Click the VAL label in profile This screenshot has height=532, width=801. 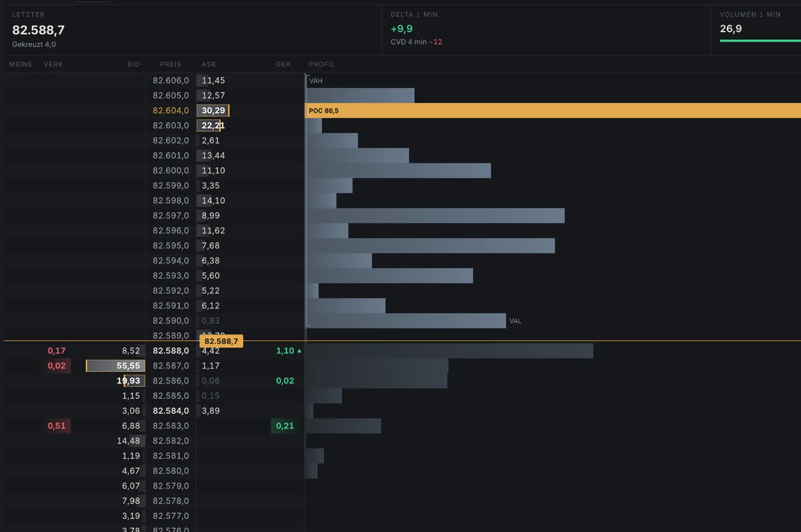coord(515,321)
